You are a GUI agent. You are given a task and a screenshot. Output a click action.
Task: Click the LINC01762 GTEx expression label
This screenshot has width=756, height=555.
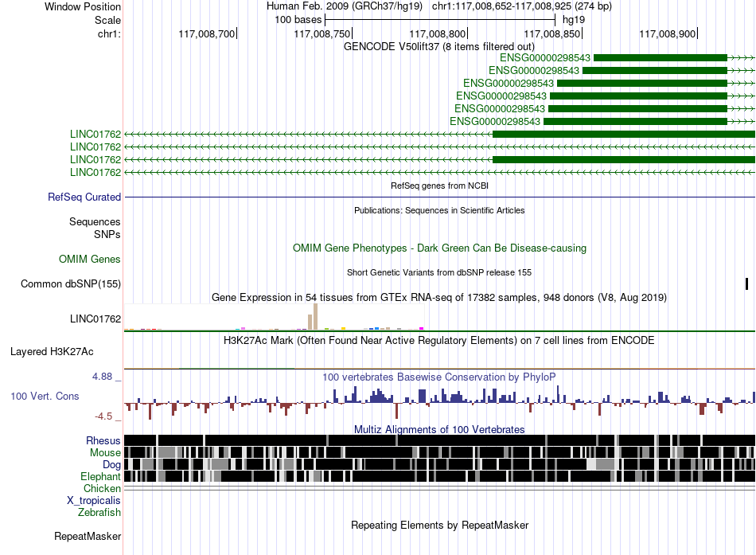(x=95, y=319)
